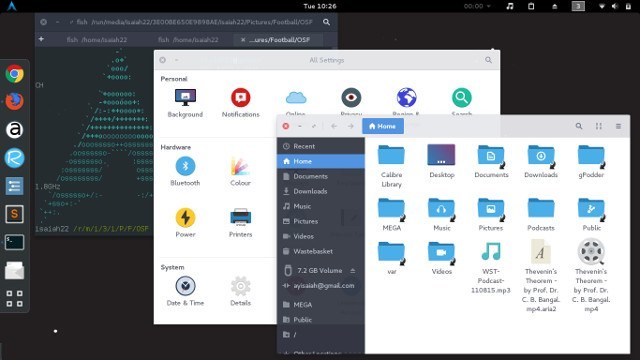Go back in file manager
The height and width of the screenshot is (360, 640).
pyautogui.click(x=334, y=126)
